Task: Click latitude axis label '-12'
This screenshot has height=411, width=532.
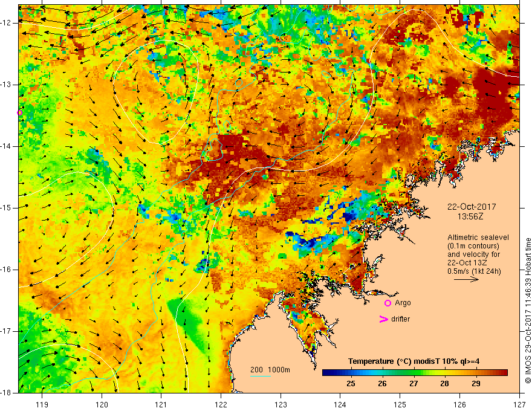Action: tap(6, 23)
